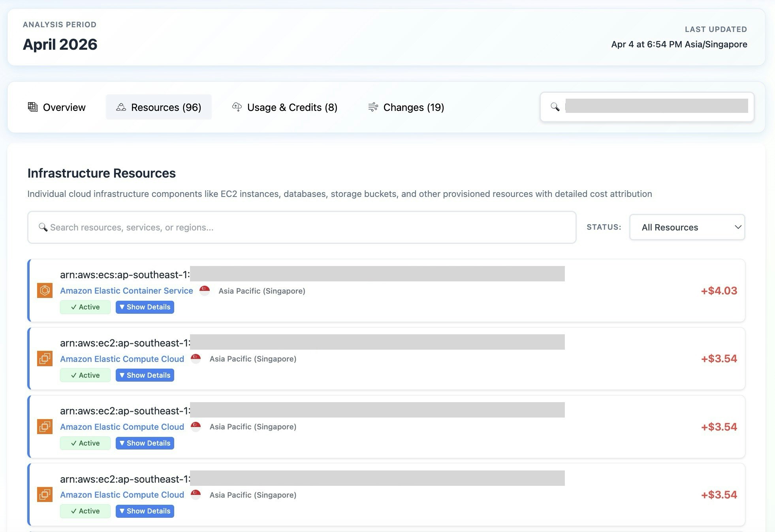Focus the Search resources, services, or regions field
775x532 pixels.
point(302,227)
